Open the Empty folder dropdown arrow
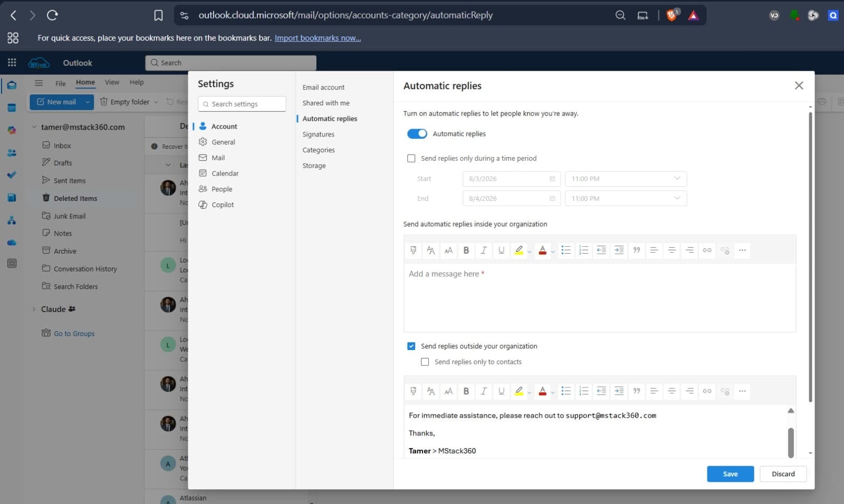This screenshot has width=844, height=504. 156,102
